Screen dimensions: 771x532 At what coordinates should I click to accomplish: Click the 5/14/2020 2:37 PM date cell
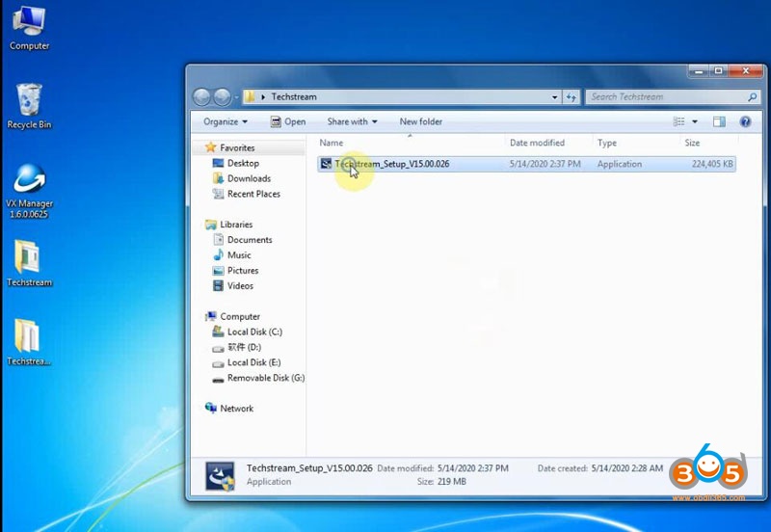[545, 164]
